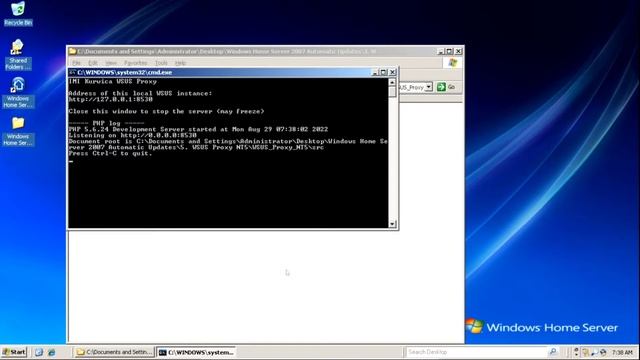Switch to the C:\Documents and Settings taskbar button
Viewport: 640px width, 360px height.
click(115, 352)
